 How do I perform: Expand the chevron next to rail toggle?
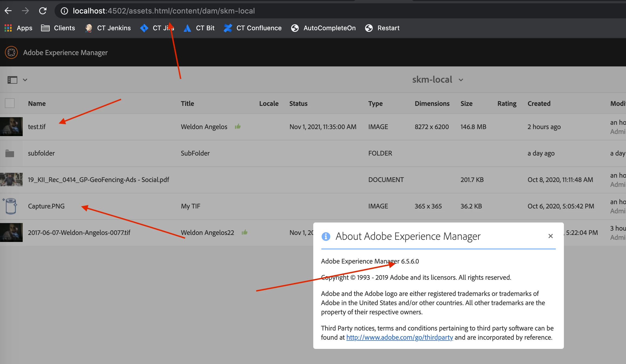pos(25,80)
